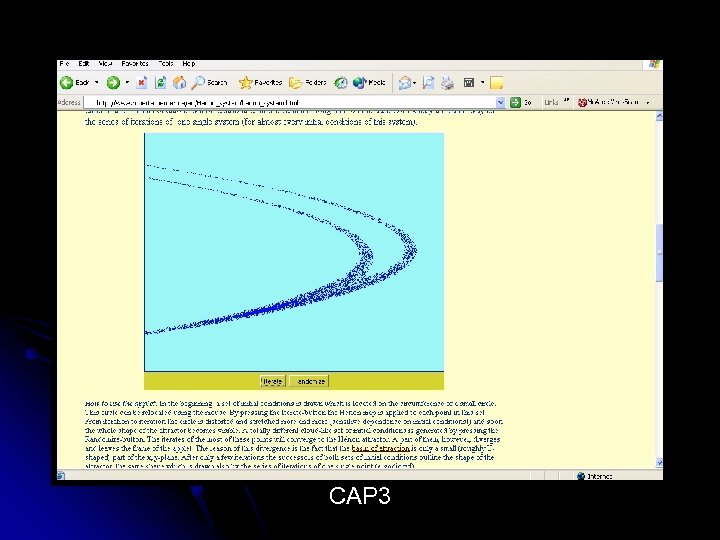Screen dimensions: 720x540
Task: Expand dropdown next to dark window icon
Action: click(482, 83)
